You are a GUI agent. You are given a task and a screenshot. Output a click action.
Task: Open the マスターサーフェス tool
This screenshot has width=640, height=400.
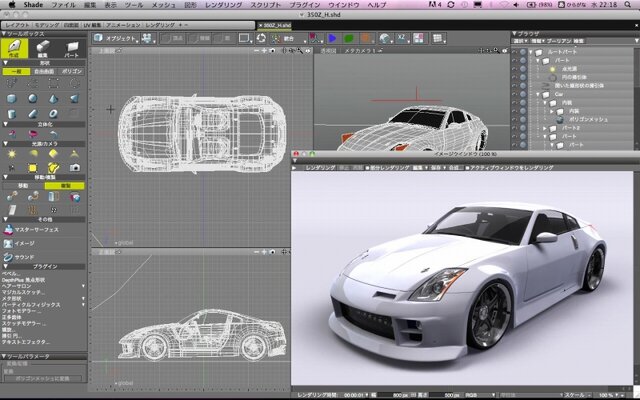coord(31,230)
